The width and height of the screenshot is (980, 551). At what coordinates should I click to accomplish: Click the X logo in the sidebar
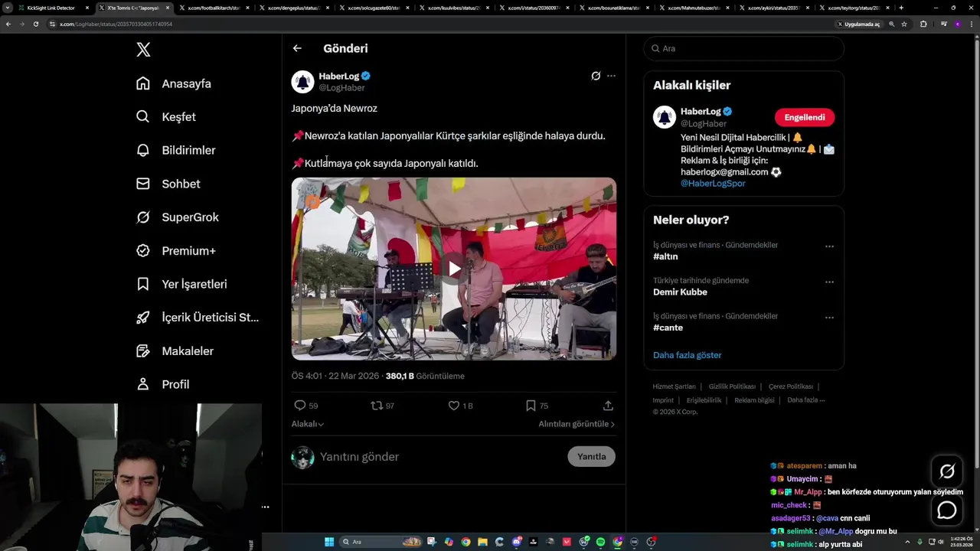tap(143, 50)
